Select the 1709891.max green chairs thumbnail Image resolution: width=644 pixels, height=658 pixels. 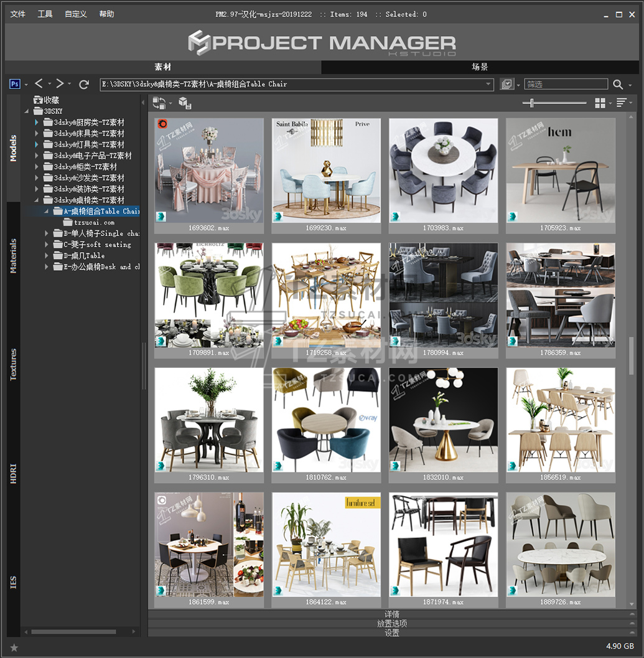pyautogui.click(x=209, y=295)
